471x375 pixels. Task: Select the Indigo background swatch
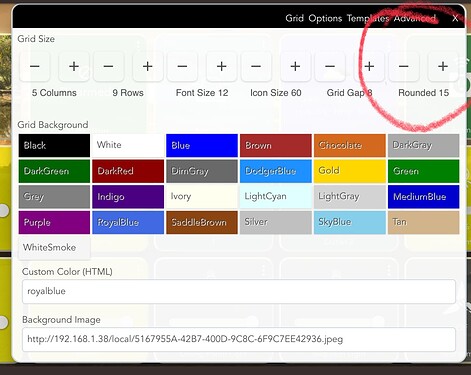128,197
